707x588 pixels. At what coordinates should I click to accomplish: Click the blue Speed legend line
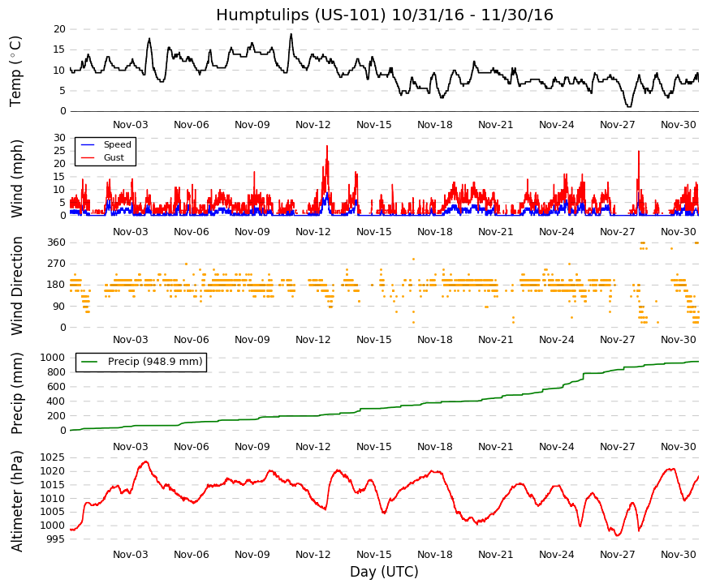88,145
